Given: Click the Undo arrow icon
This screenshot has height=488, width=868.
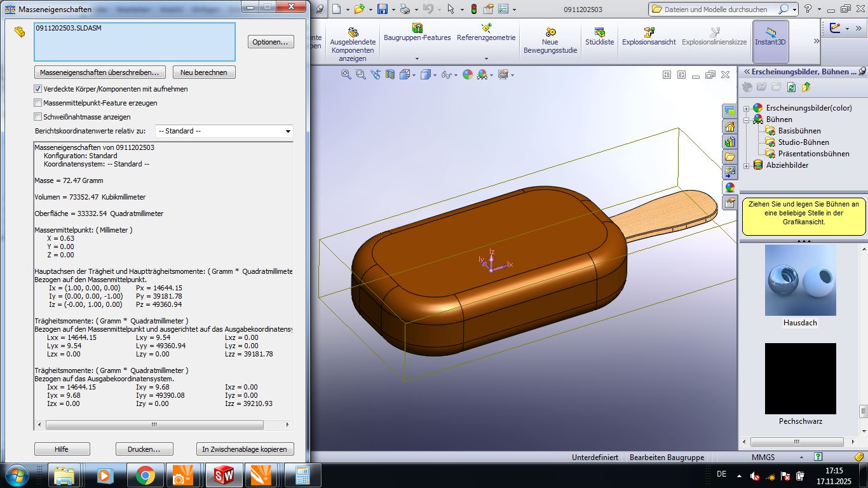Looking at the screenshot, I should pos(428,9).
